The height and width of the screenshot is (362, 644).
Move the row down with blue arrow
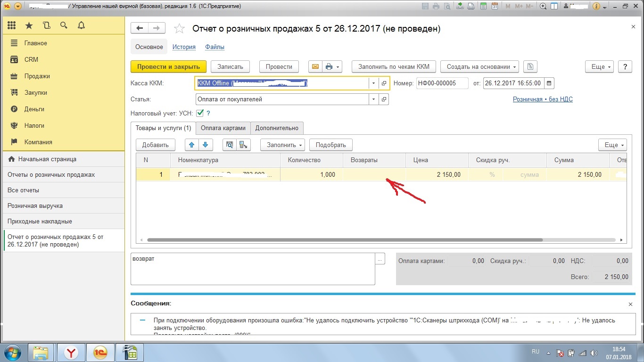pos(206,145)
